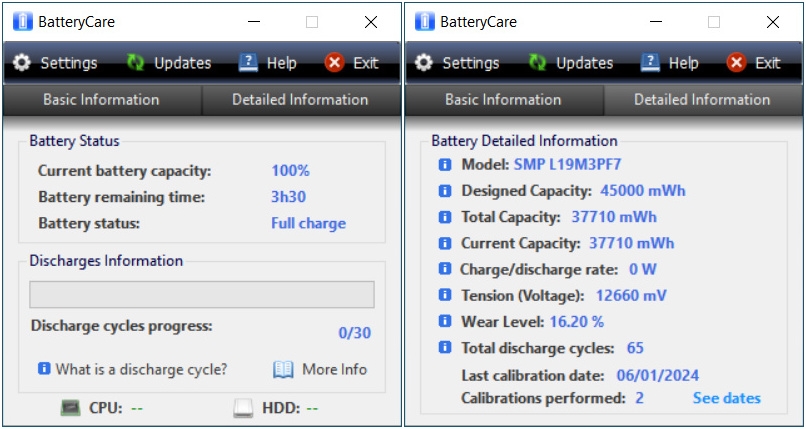Minimize the right BatteryCare window
The image size is (806, 429).
pos(655,22)
